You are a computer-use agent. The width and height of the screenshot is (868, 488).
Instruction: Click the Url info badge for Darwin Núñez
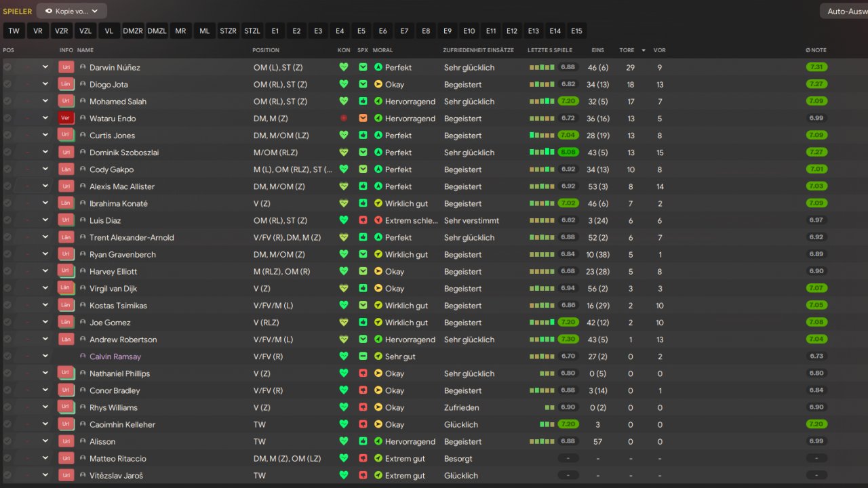(x=66, y=67)
